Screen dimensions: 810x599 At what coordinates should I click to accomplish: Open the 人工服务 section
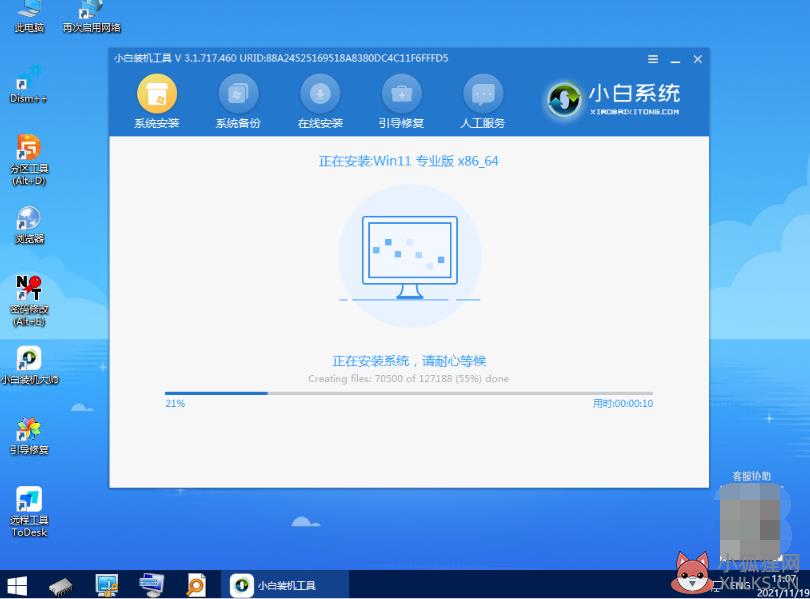pos(482,102)
